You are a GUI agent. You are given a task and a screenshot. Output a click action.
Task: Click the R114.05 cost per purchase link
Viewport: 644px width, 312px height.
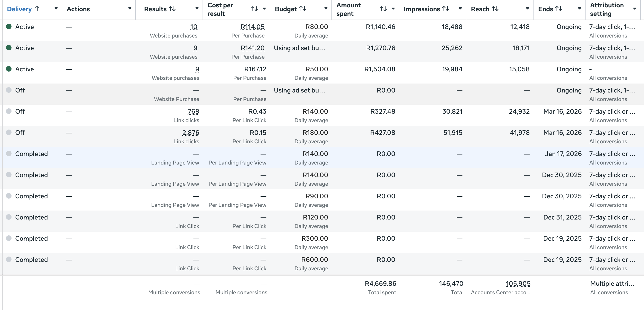click(252, 27)
